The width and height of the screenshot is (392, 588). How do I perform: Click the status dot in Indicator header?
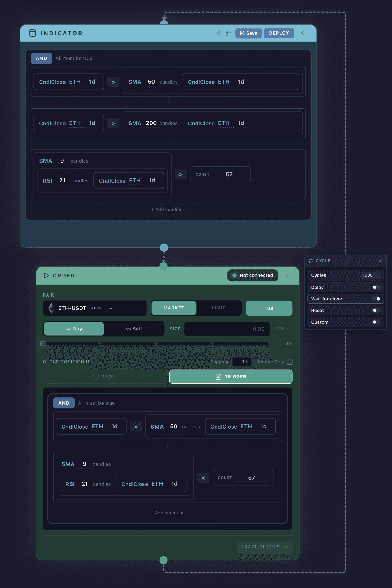(x=219, y=33)
